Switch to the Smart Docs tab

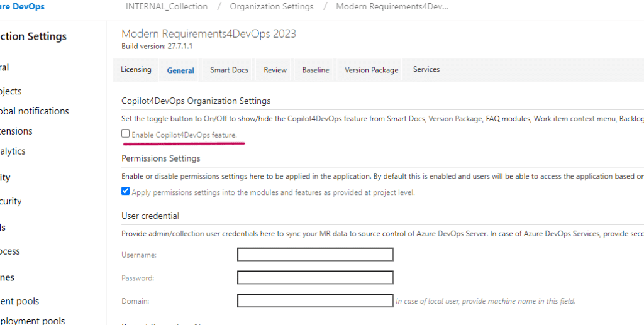229,70
